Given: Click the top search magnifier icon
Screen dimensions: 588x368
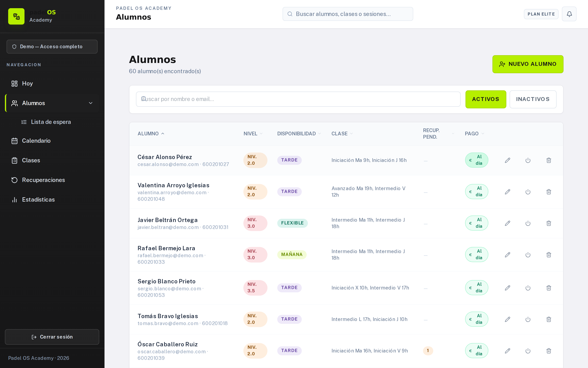Looking at the screenshot, I should [290, 14].
